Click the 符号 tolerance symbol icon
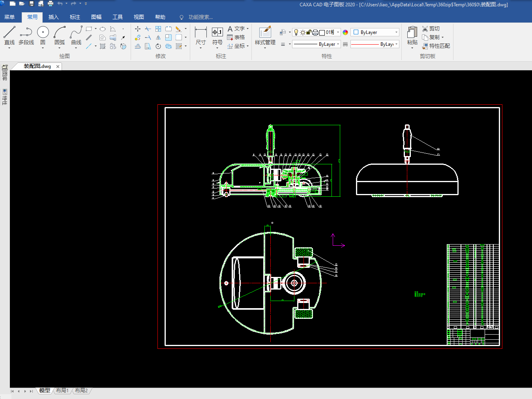The image size is (532, 399). pyautogui.click(x=217, y=32)
